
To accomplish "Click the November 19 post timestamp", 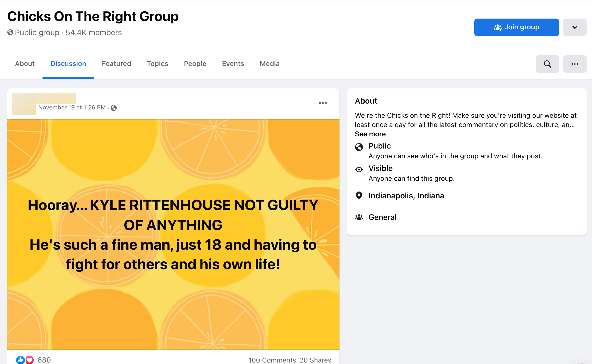I will pyautogui.click(x=72, y=107).
